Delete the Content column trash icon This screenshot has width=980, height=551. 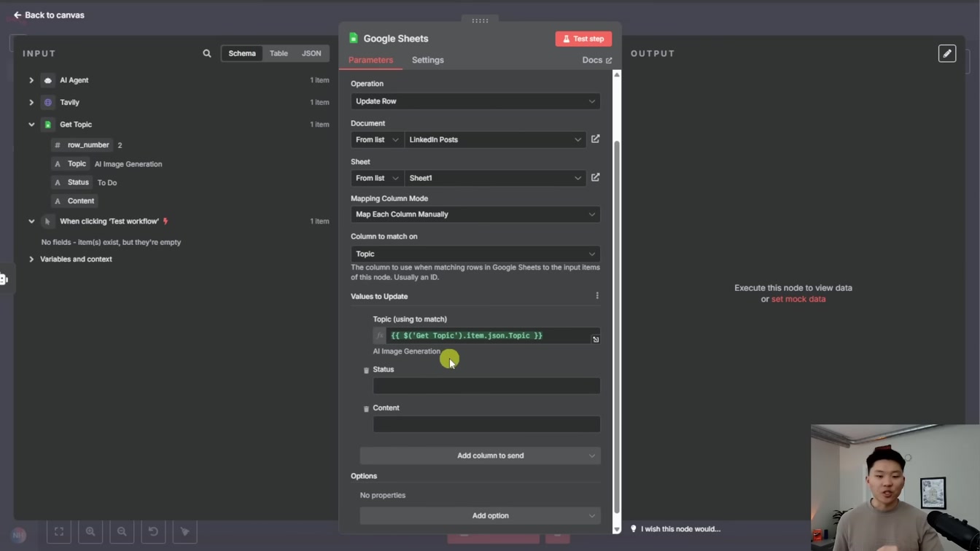(x=366, y=409)
